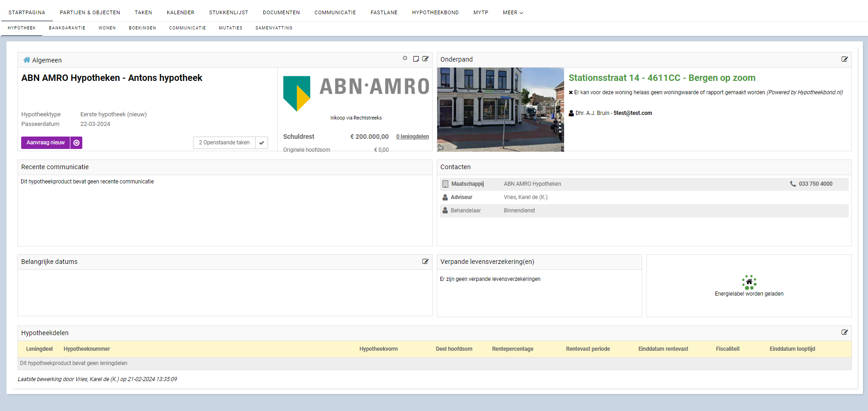Click the arrow icon next to Aanvraag nieuw

pyautogui.click(x=76, y=143)
